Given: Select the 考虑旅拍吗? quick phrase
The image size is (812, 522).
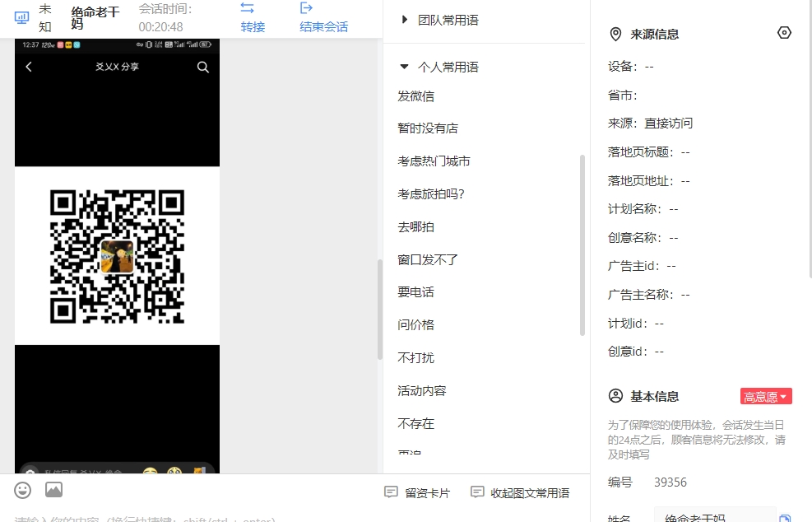Looking at the screenshot, I should [431, 194].
